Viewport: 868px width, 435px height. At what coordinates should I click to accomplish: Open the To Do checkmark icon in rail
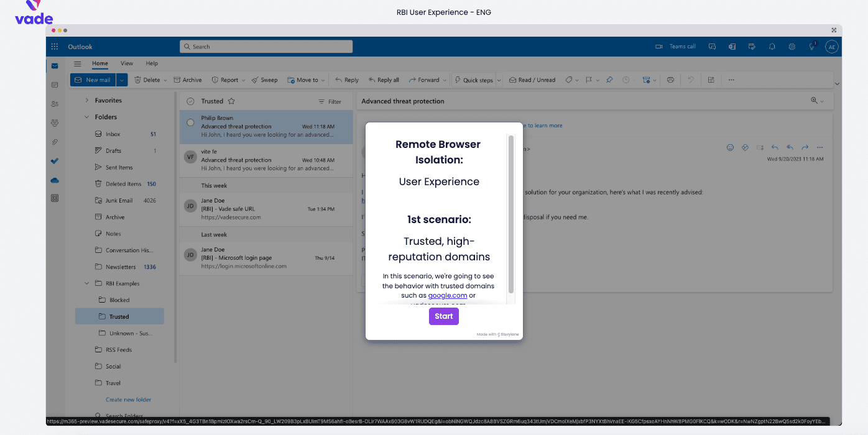(55, 161)
